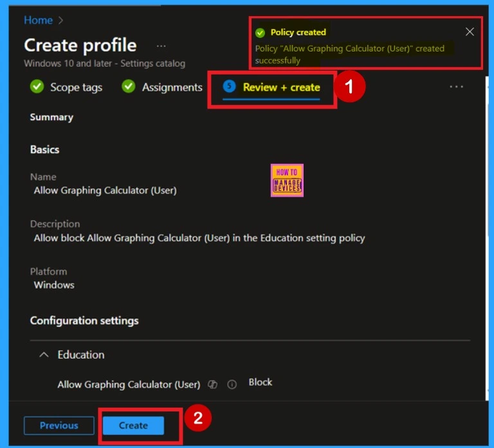494x448 pixels.
Task: Open the wizard steps overflow ellipsis
Action: click(456, 87)
